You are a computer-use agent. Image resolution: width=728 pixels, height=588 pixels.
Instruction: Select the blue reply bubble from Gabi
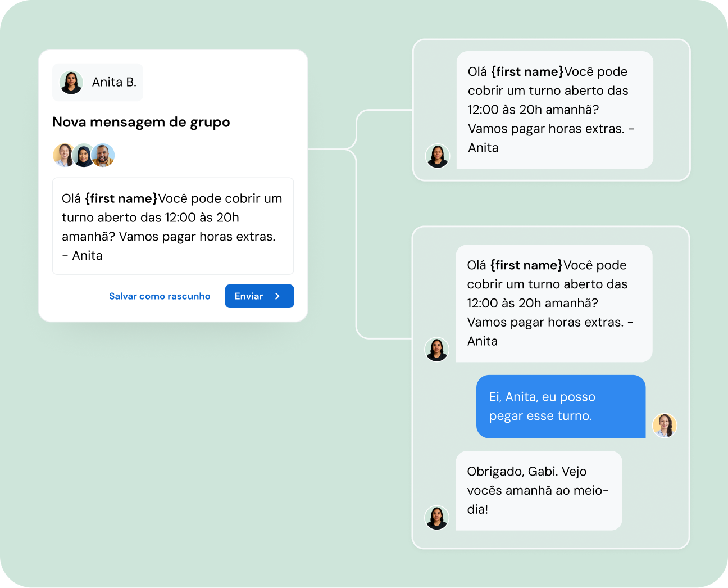coord(561,406)
